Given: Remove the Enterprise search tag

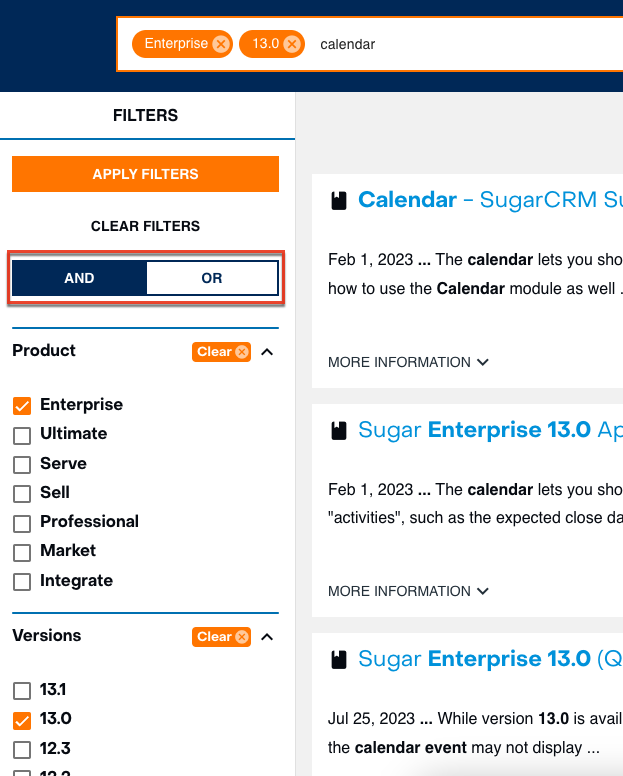Looking at the screenshot, I should tap(221, 44).
